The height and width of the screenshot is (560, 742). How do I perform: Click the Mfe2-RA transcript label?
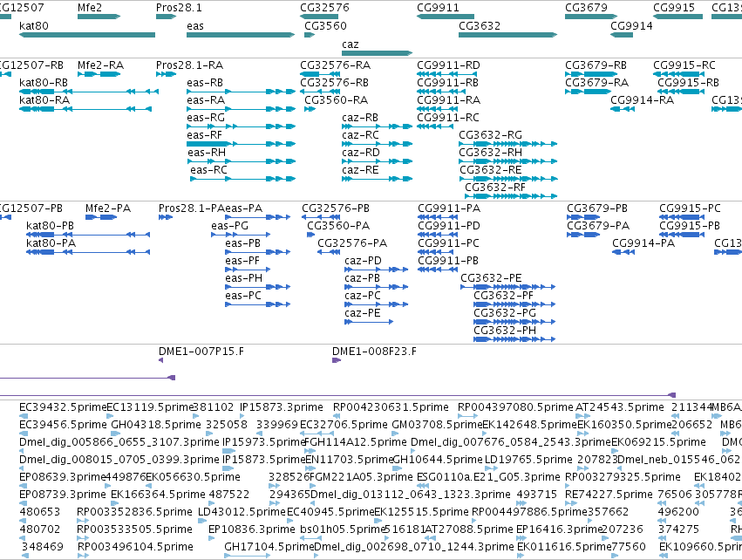point(101,65)
